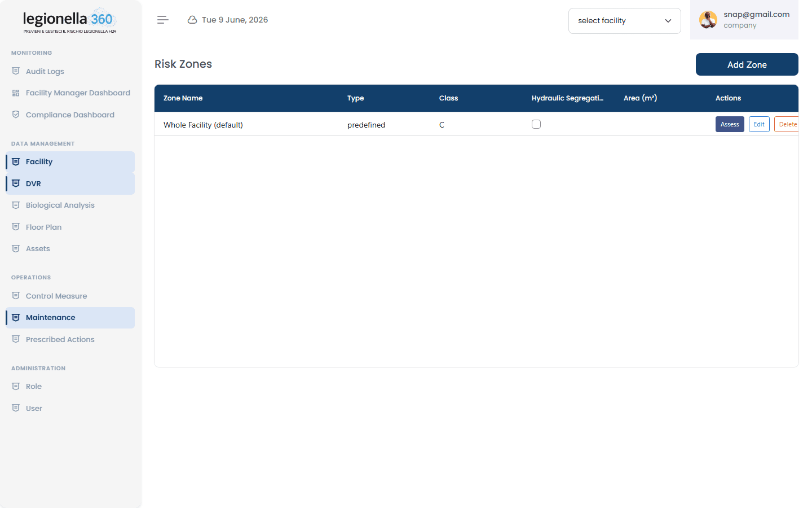Open the select facility dropdown
Screen dimensions: 812x508
625,21
